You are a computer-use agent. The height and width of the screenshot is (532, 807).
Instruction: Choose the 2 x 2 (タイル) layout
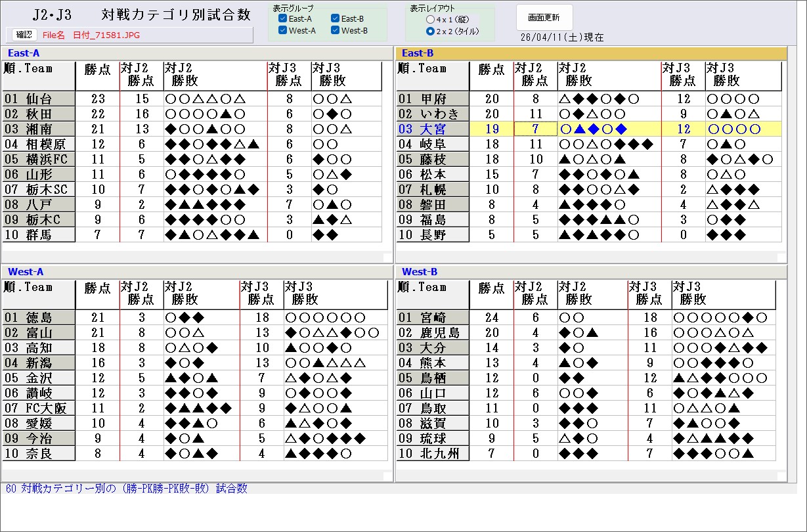point(430,31)
